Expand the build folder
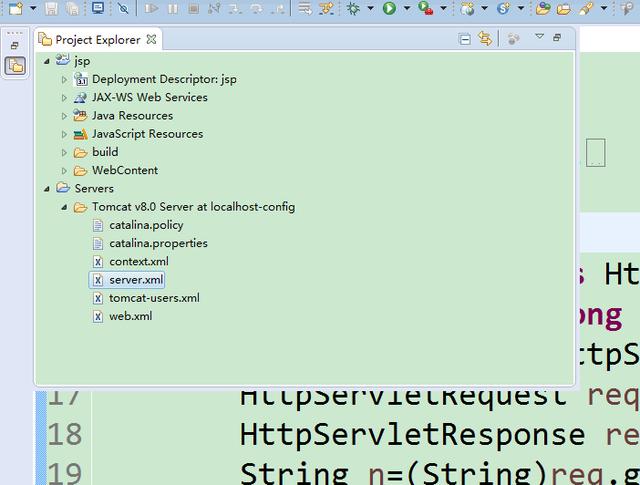 point(64,152)
